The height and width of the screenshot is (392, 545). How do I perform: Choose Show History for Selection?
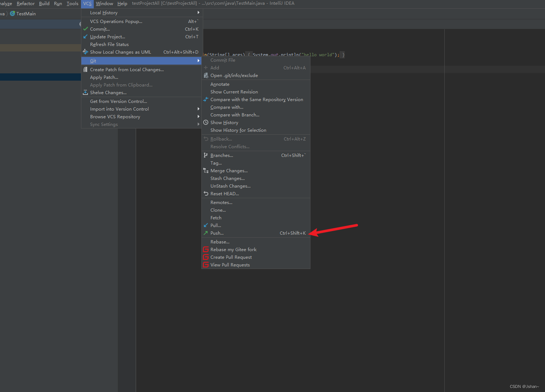click(256, 130)
